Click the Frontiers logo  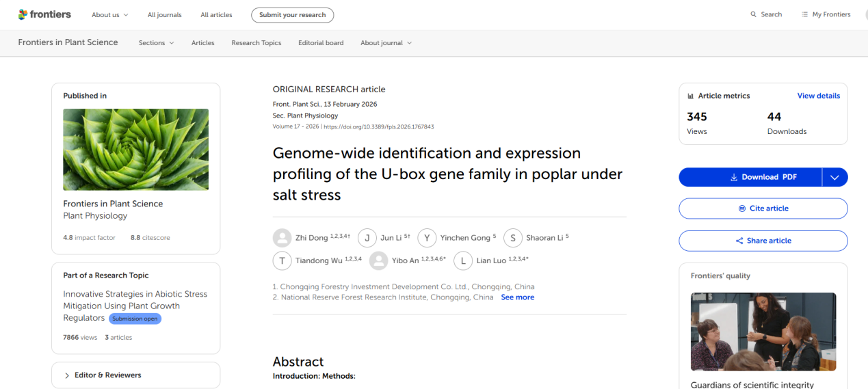click(x=44, y=14)
